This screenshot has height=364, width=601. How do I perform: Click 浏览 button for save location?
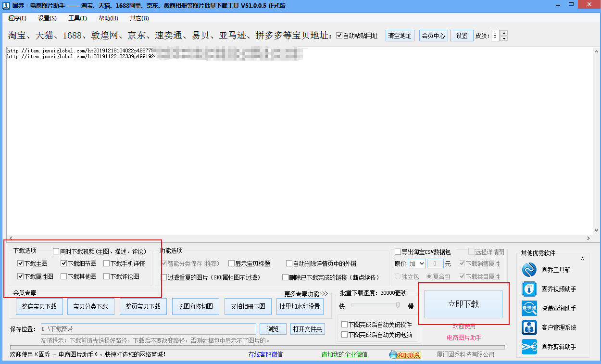tap(273, 329)
